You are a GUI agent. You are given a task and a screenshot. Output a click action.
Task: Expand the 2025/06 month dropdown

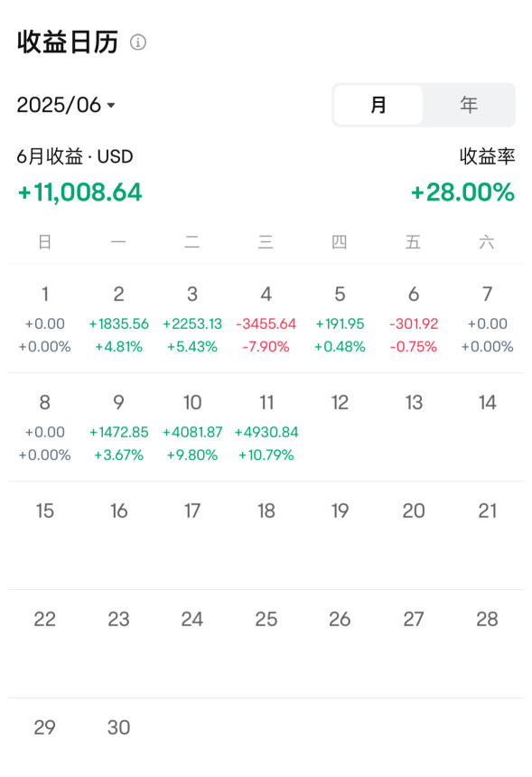[66, 105]
